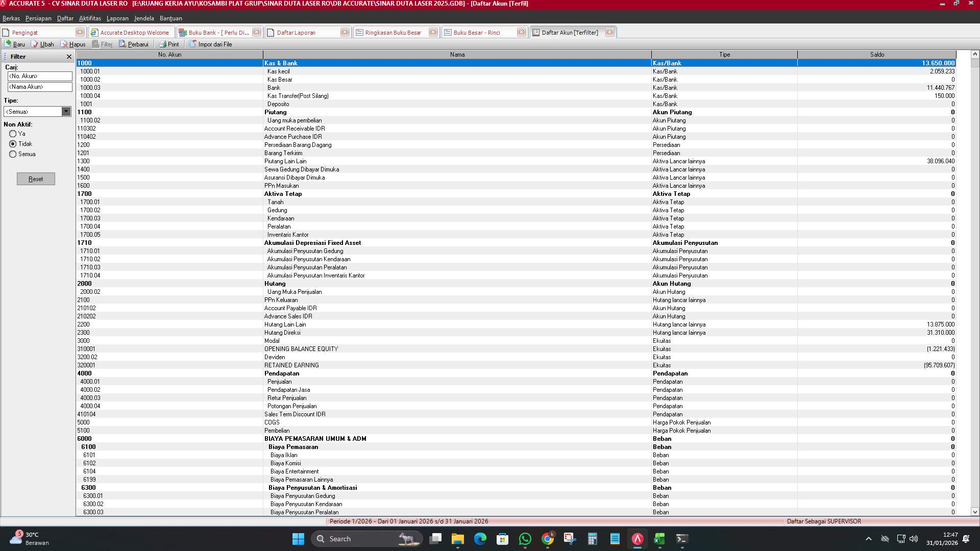Choose the Tidak option in the Filter panel
The image size is (980, 551).
[12, 144]
